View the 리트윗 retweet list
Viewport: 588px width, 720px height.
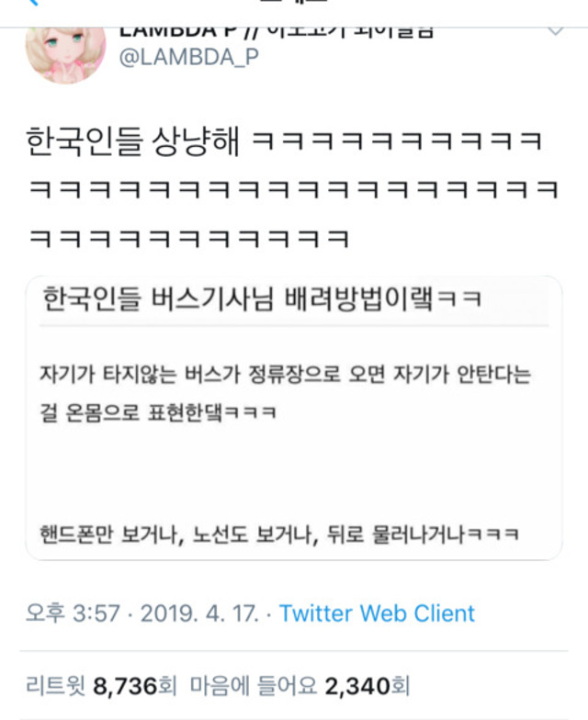(x=55, y=686)
